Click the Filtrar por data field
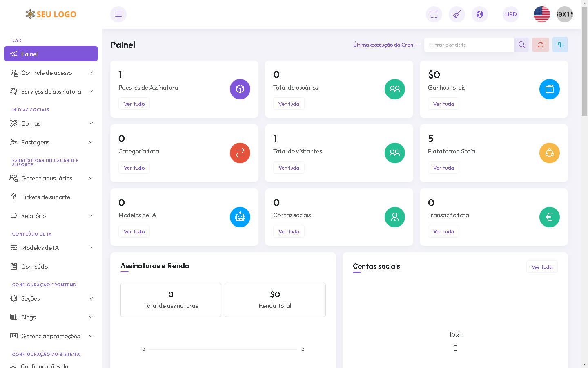The height and width of the screenshot is (368, 588). click(469, 45)
